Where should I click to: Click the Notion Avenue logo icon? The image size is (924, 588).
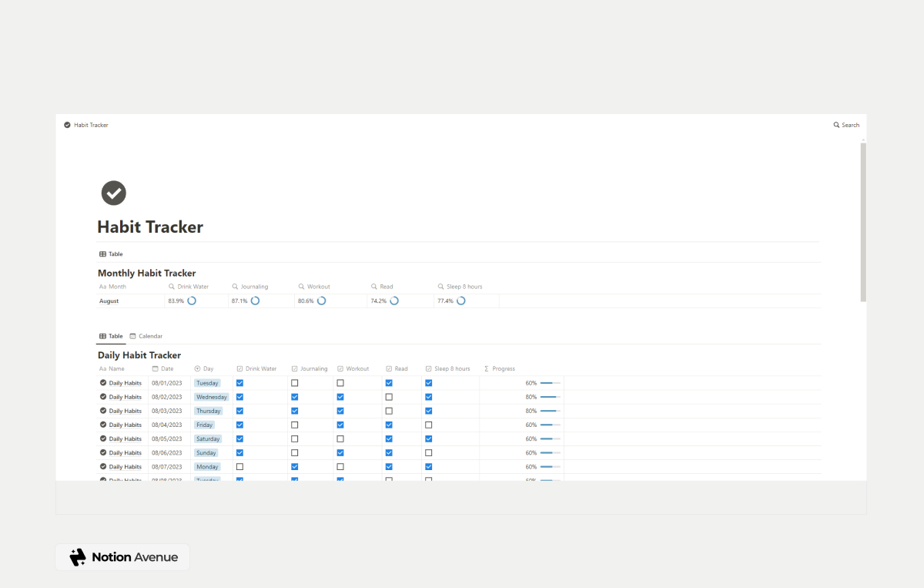[76, 556]
